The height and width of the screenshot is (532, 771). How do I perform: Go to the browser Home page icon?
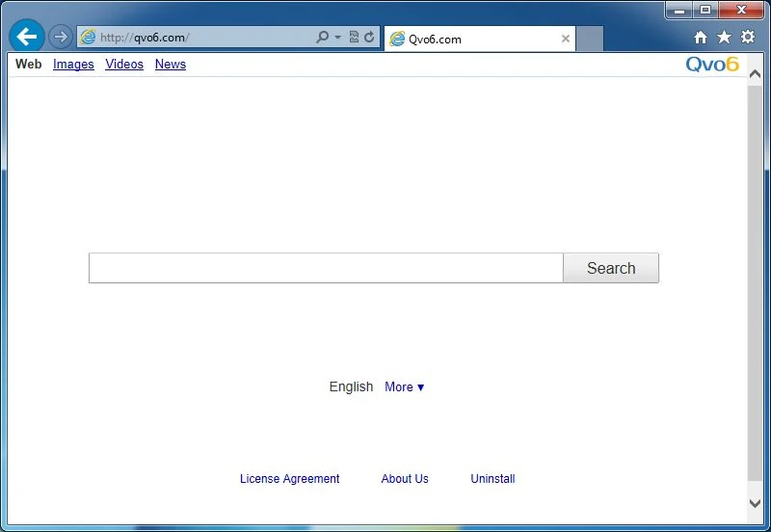tap(701, 38)
